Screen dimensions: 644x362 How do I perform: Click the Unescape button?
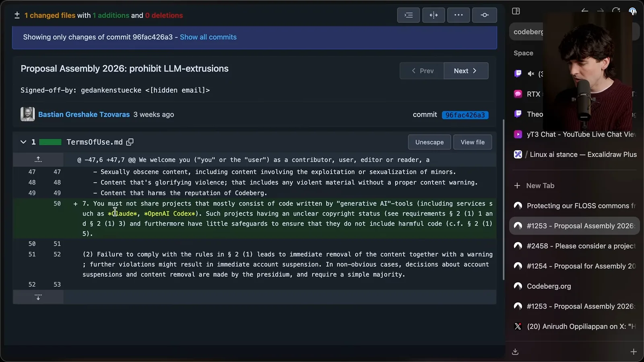(x=429, y=142)
